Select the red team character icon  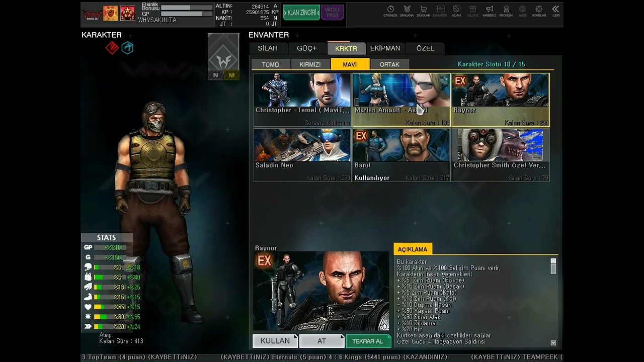[x=112, y=48]
